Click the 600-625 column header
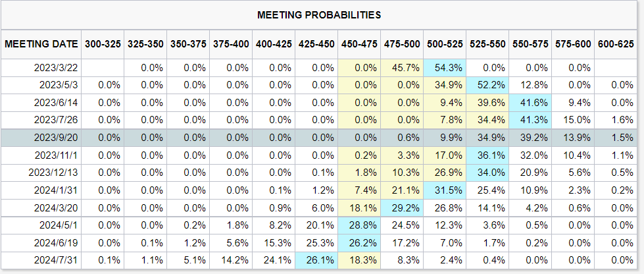The image size is (644, 274). (x=616, y=44)
